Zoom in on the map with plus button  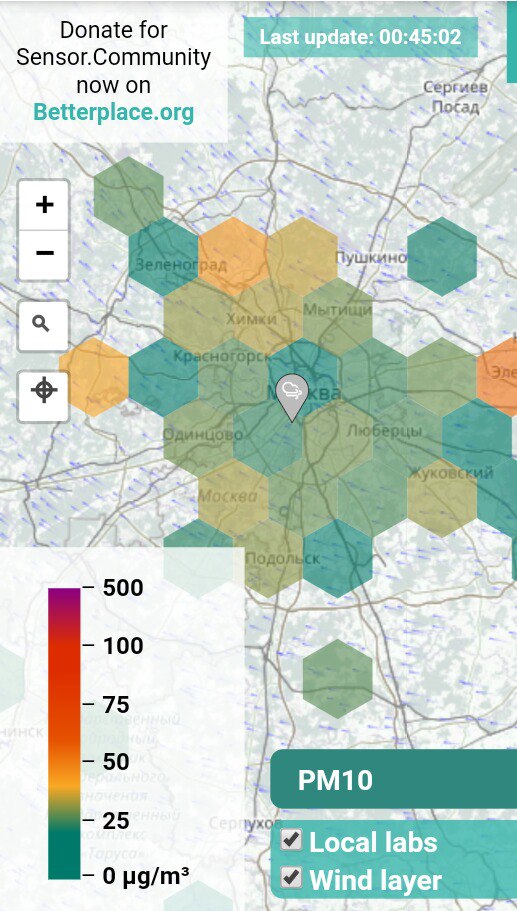click(x=44, y=205)
